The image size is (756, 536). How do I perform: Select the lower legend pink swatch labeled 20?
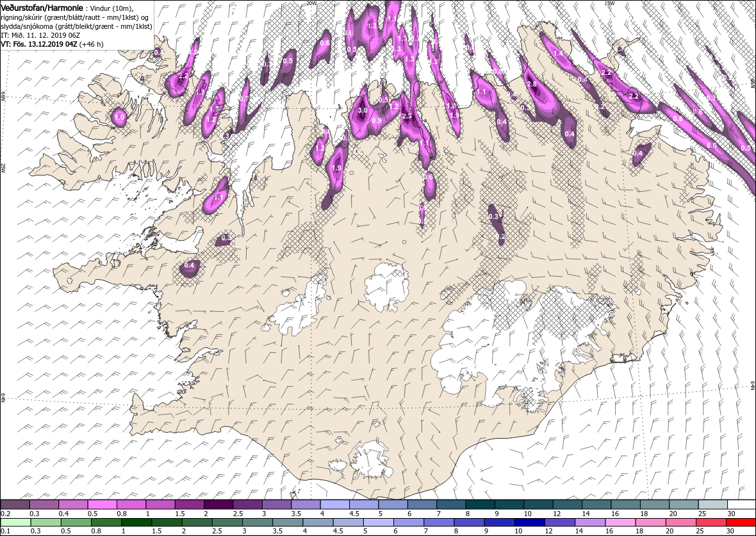click(x=680, y=523)
